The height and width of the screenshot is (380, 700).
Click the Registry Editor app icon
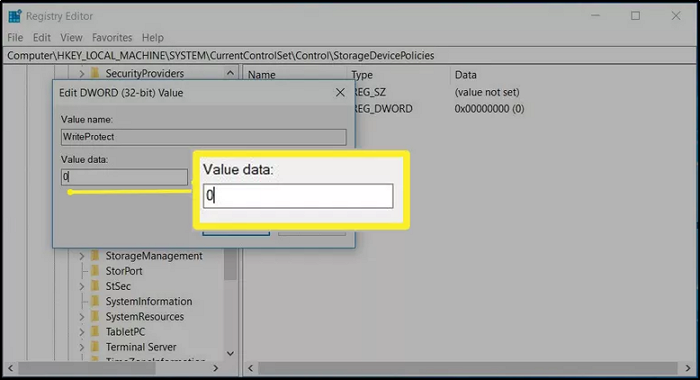[15, 16]
